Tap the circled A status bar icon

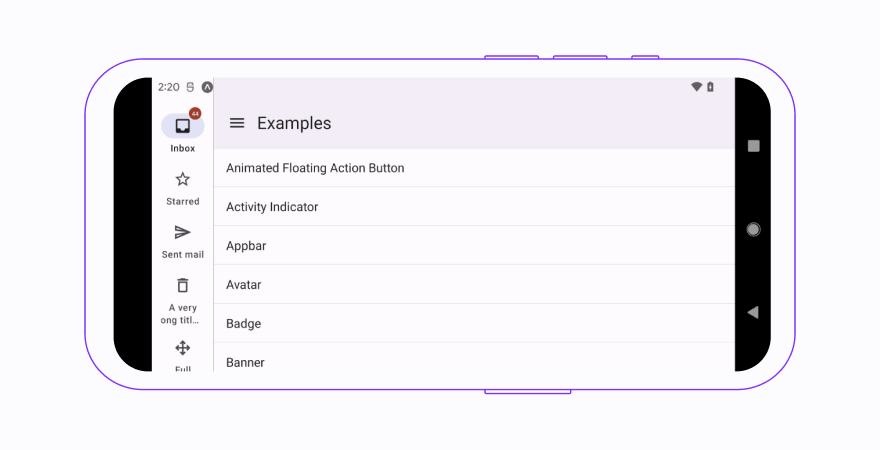[x=207, y=87]
